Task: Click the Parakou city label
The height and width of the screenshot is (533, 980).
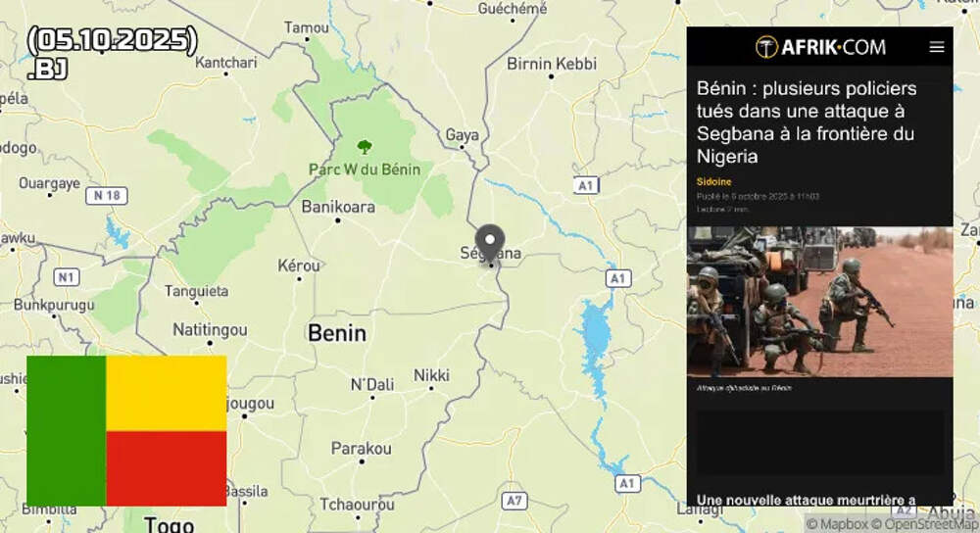Action: pos(362,448)
